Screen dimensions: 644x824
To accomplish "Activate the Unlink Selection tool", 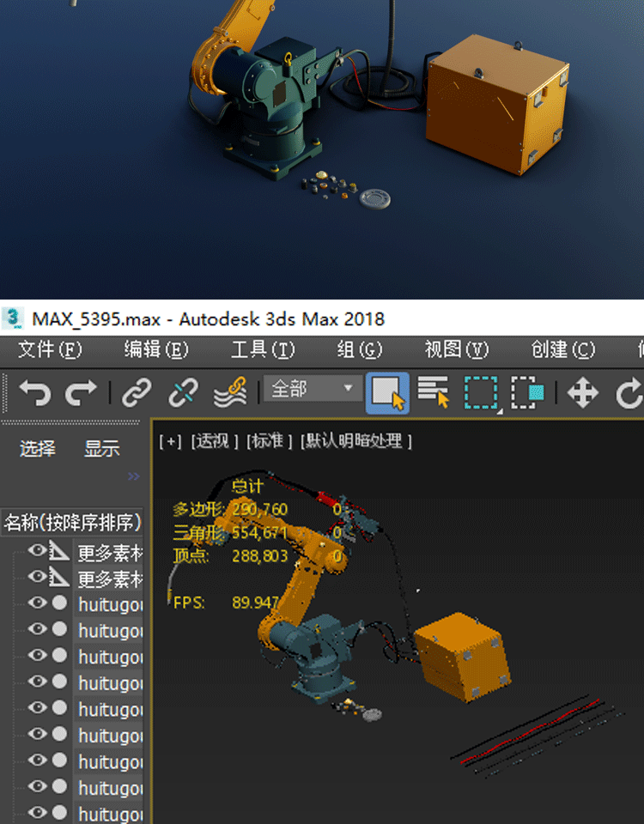I will 183,392.
